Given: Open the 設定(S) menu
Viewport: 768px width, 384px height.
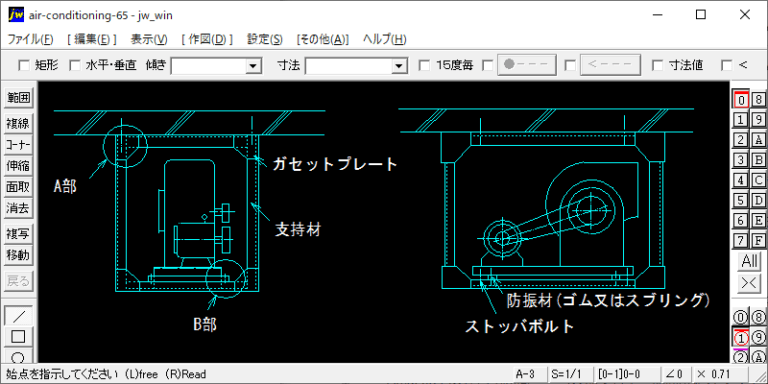Looking at the screenshot, I should coord(264,40).
